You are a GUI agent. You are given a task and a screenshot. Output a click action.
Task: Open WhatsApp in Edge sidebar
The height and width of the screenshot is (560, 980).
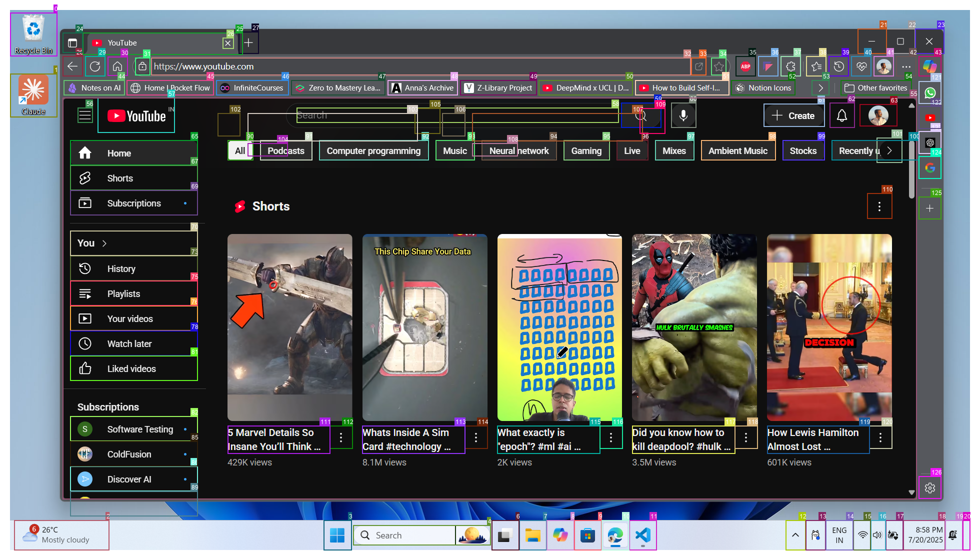click(930, 92)
